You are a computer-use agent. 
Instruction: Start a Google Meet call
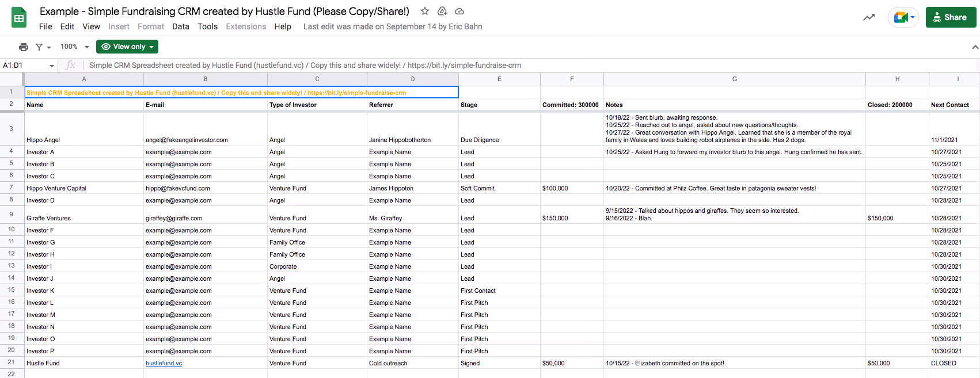coord(902,17)
